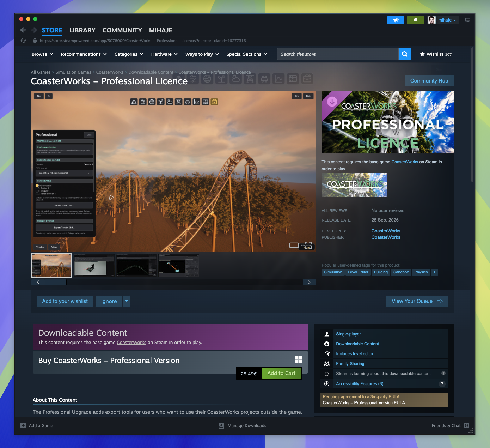Click the magnifier search button
This screenshot has height=448, width=490.
click(x=405, y=54)
